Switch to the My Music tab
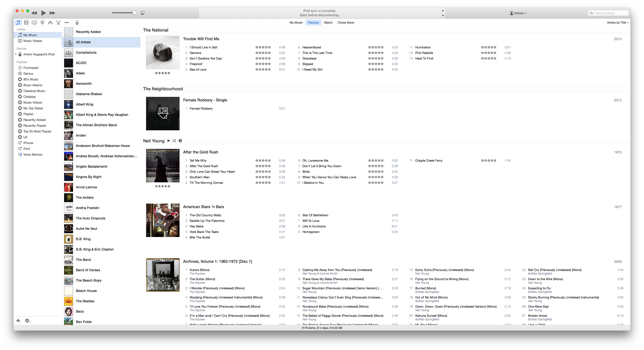 click(296, 22)
